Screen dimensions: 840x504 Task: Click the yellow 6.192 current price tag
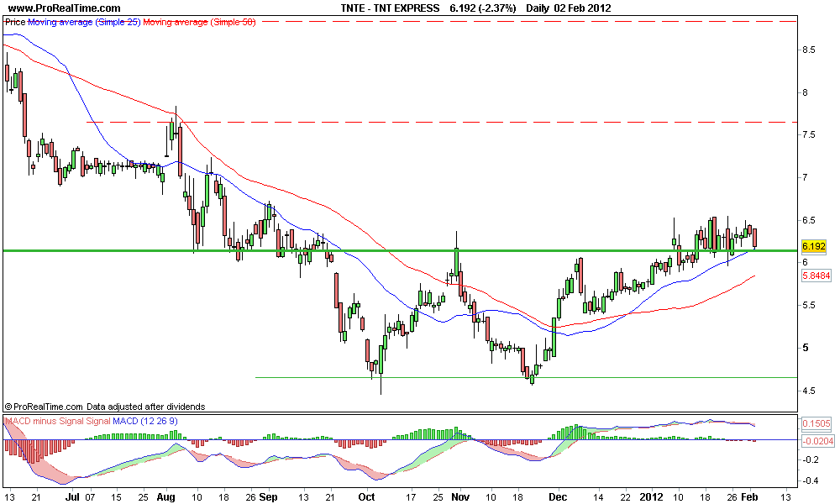814,246
